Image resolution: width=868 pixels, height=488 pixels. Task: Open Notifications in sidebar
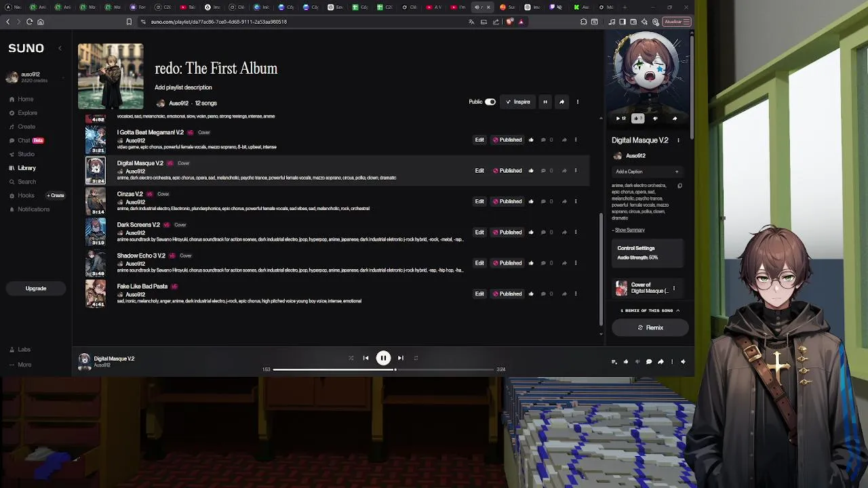(29, 209)
